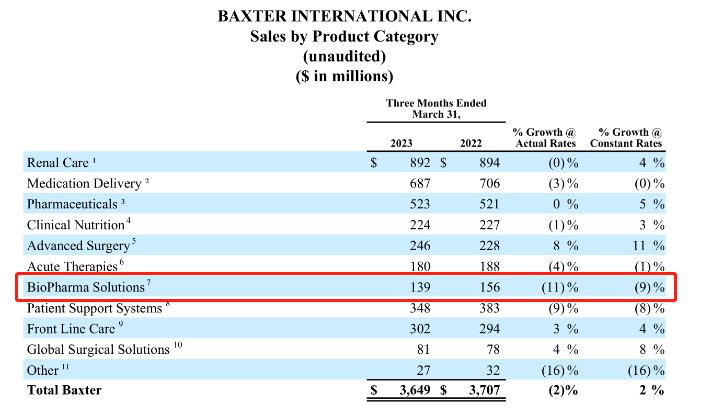
Task: Click the '2022' column header
Action: tap(471, 143)
